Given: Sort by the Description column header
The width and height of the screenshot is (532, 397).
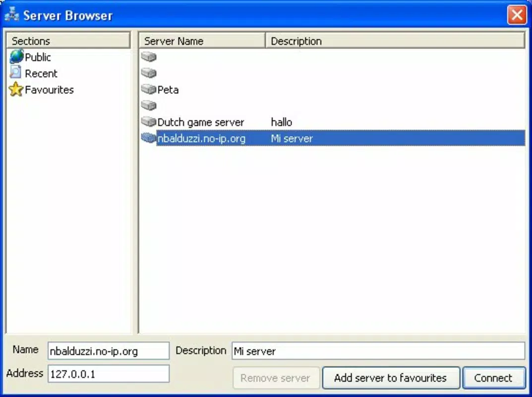Looking at the screenshot, I should tap(395, 41).
